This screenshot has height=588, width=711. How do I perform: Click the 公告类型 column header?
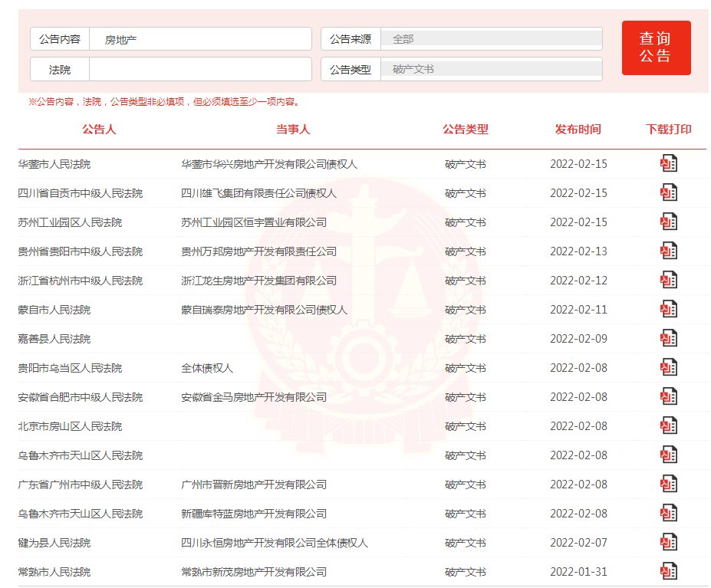click(x=466, y=130)
